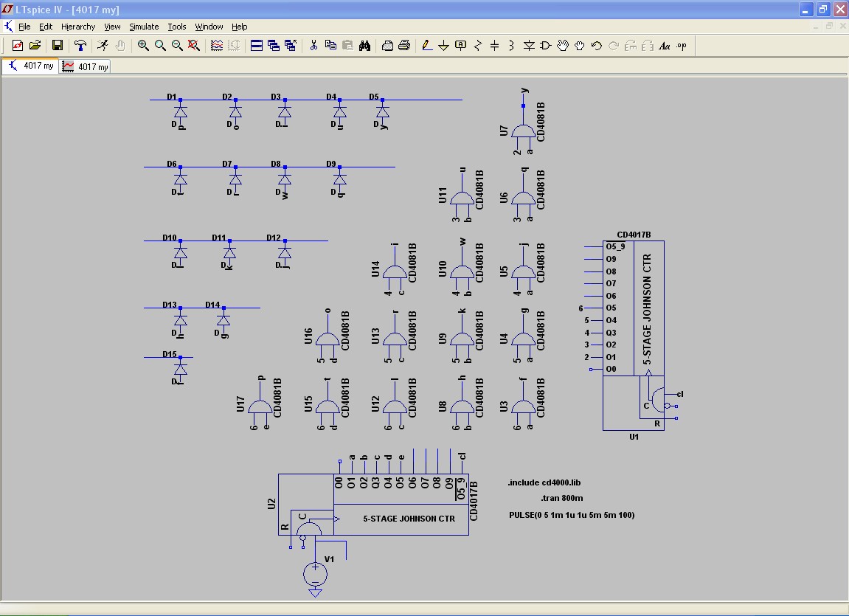Click the Copy toolbar icon
Image resolution: width=849 pixels, height=616 pixels.
click(x=330, y=46)
